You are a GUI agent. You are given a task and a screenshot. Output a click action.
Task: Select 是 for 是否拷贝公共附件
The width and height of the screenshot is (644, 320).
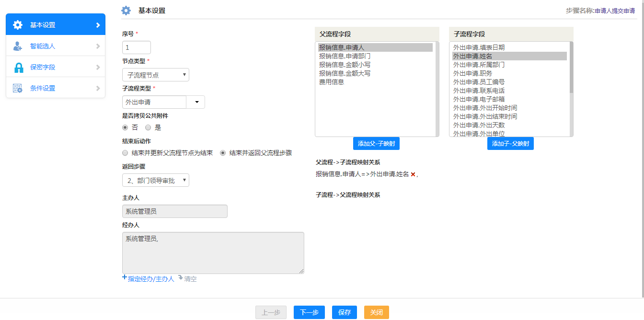point(148,128)
